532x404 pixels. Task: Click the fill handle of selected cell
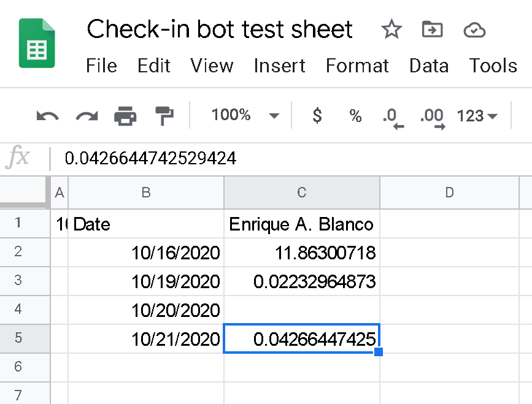[379, 352]
